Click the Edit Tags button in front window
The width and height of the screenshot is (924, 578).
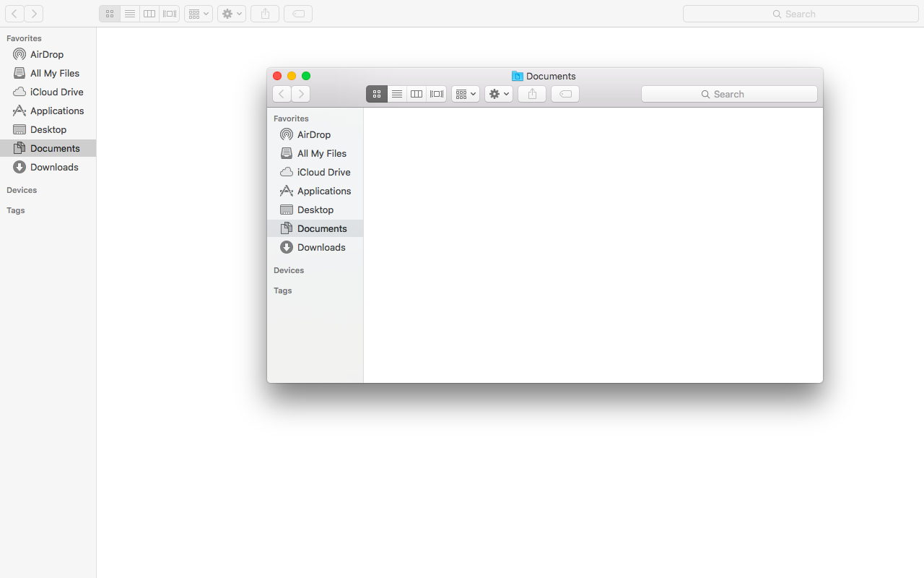[565, 94]
